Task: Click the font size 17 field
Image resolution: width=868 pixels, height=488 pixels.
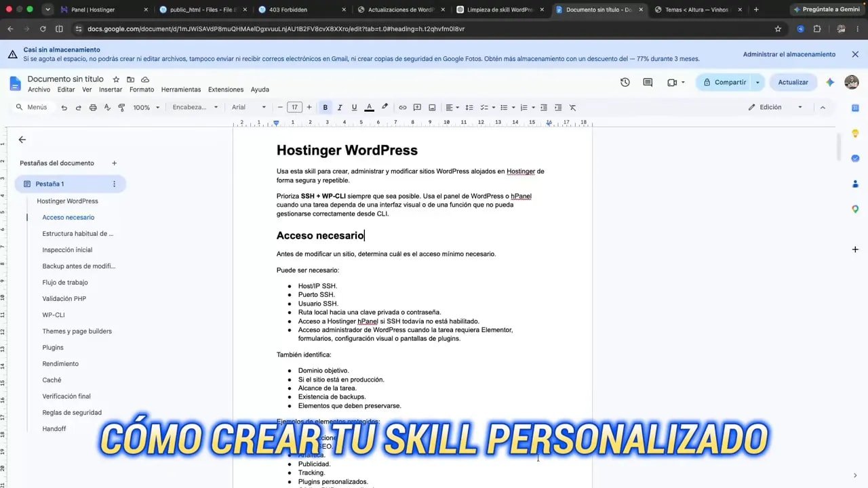Action: click(x=294, y=107)
